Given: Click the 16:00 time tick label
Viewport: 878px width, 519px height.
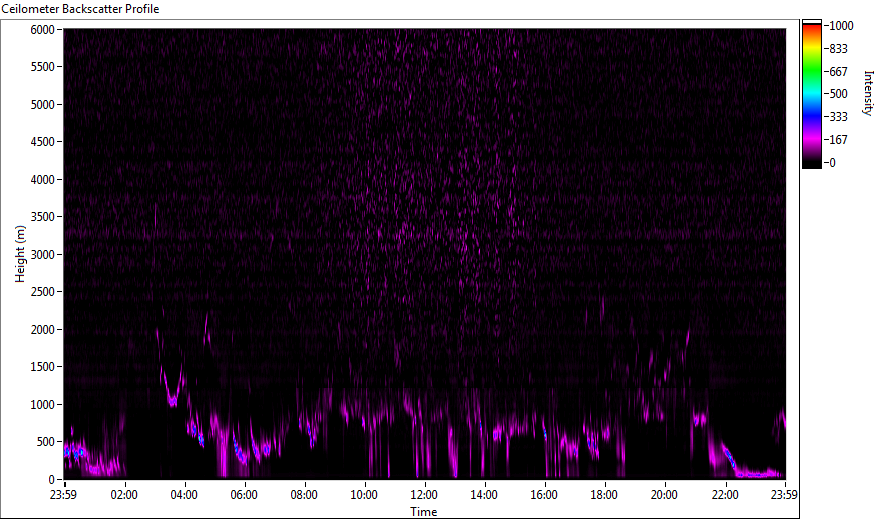Looking at the screenshot, I should 544,495.
